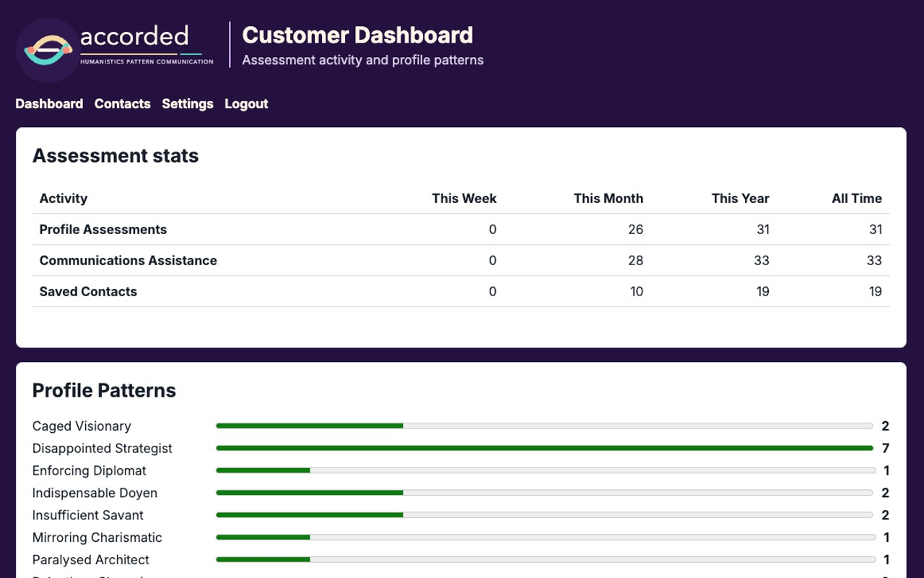Open the Contacts nav link

click(x=123, y=104)
